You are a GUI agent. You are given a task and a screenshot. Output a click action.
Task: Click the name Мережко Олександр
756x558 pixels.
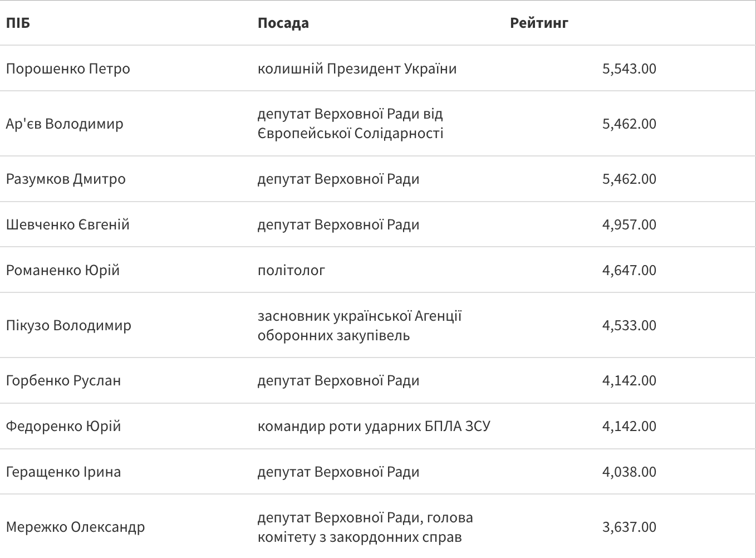click(75, 527)
